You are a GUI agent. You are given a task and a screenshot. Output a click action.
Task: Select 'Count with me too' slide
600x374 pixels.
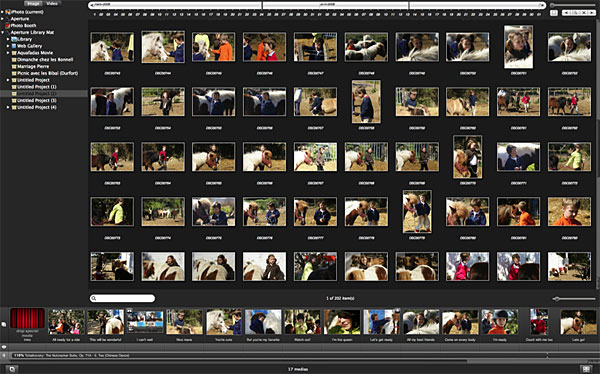539,322
